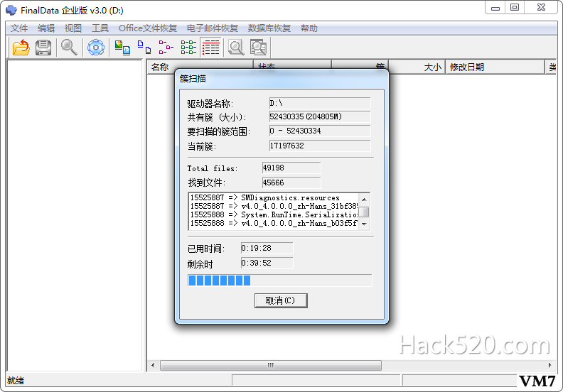Open the 工具 menu

100,28
